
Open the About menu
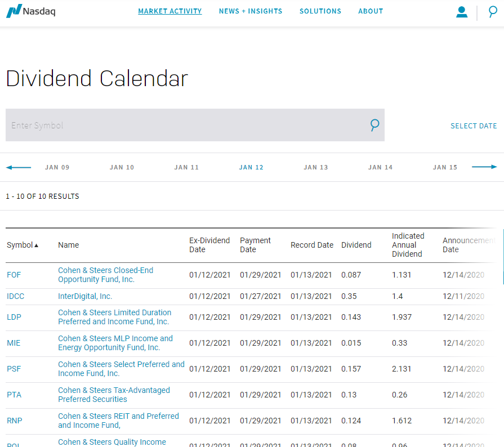tap(371, 11)
